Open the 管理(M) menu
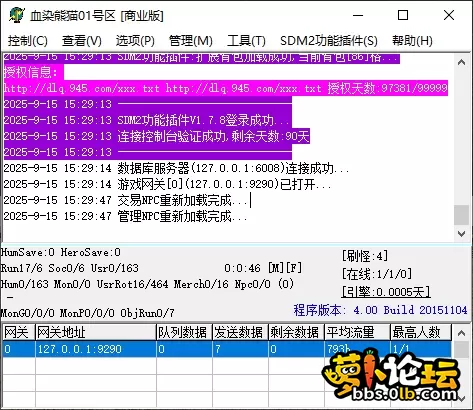The height and width of the screenshot is (410, 473). click(x=191, y=41)
